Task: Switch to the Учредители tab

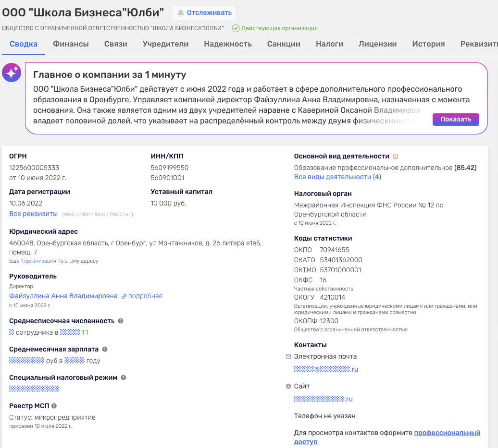Action: [165, 44]
